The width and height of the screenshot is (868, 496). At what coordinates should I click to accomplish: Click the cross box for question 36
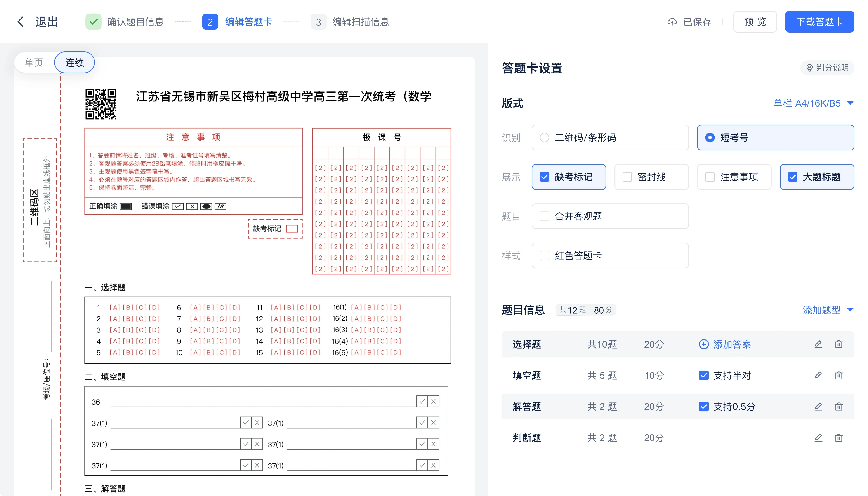(x=433, y=401)
